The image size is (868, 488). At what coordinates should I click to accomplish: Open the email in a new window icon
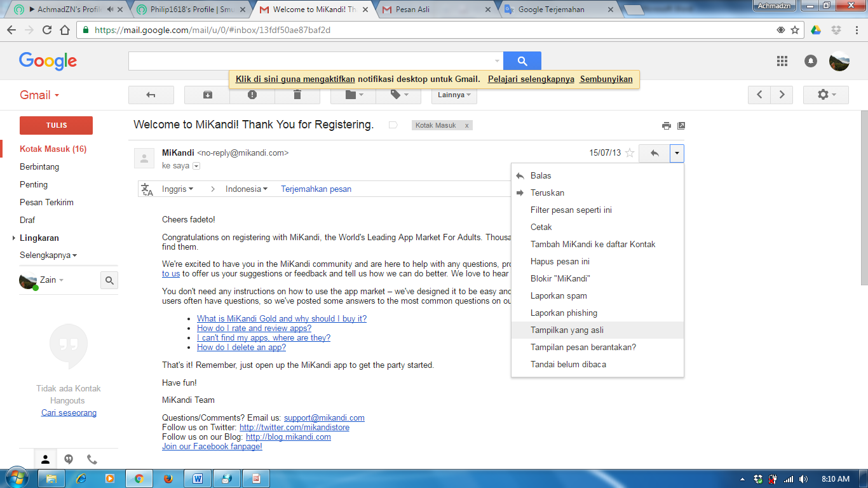(x=681, y=125)
